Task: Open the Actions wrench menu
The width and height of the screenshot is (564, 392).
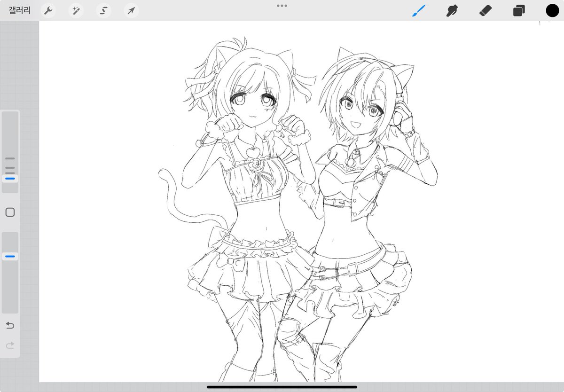Action: pos(48,10)
